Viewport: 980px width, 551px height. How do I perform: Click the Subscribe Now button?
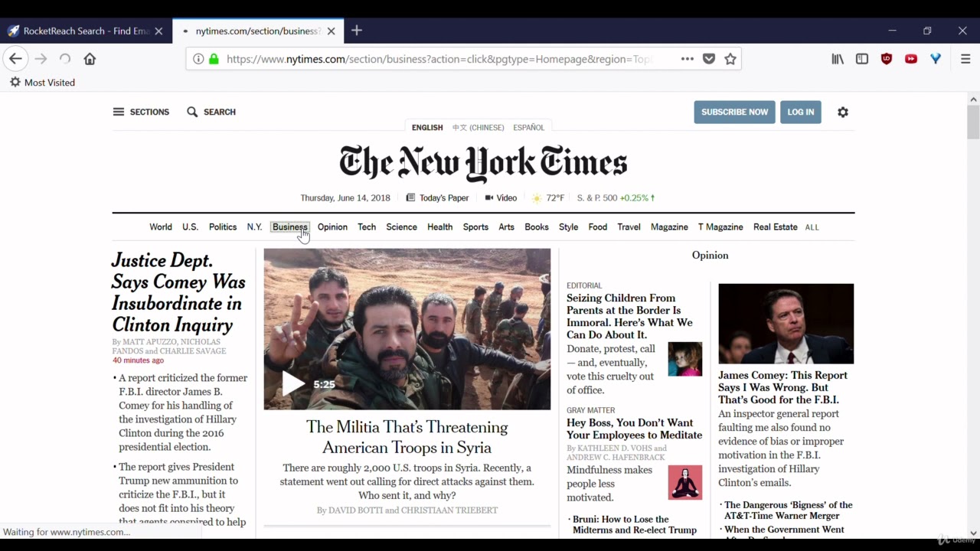pyautogui.click(x=734, y=112)
